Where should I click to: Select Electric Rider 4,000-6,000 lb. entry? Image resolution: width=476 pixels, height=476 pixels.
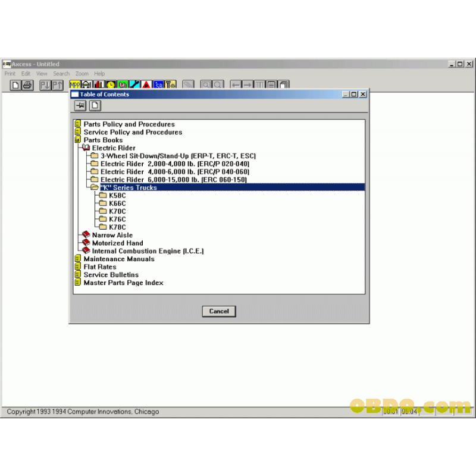[x=175, y=171]
